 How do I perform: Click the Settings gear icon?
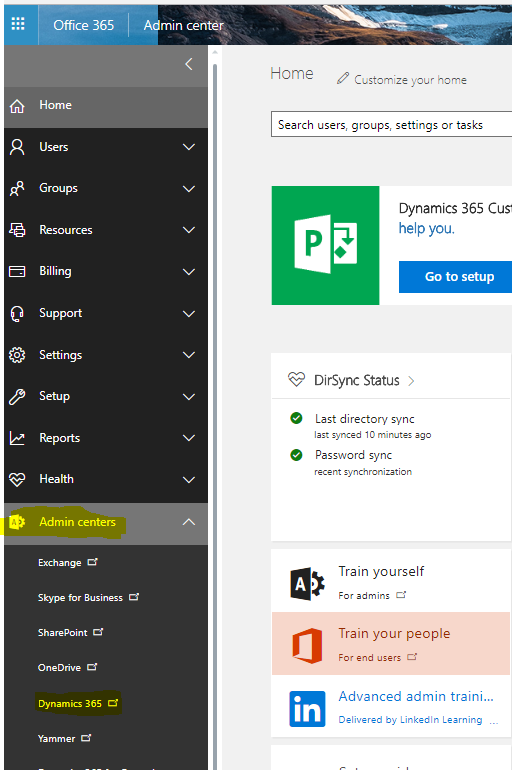coord(17,355)
